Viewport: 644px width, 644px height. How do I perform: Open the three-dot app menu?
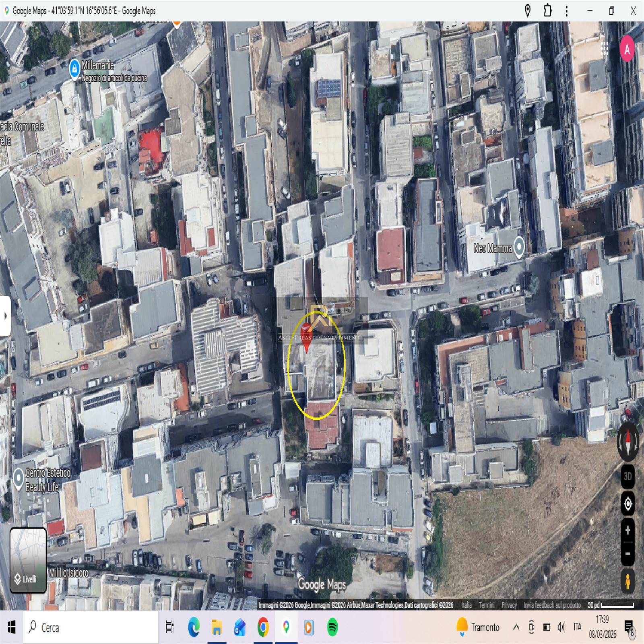(x=567, y=11)
